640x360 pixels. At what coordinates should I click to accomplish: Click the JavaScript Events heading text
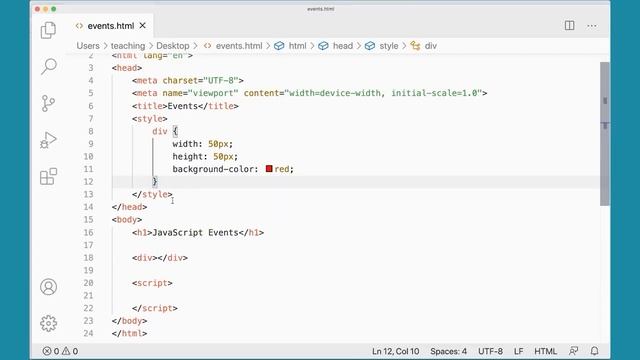(x=195, y=232)
